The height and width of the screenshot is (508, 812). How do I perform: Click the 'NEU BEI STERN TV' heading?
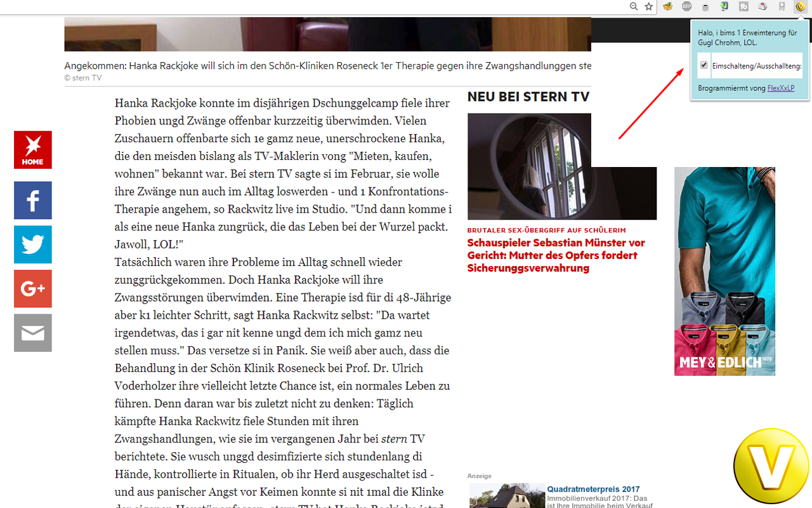[528, 97]
